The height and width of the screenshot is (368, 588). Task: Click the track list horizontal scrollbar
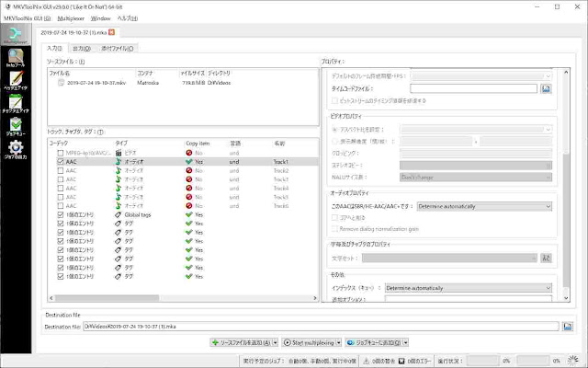tap(107, 298)
